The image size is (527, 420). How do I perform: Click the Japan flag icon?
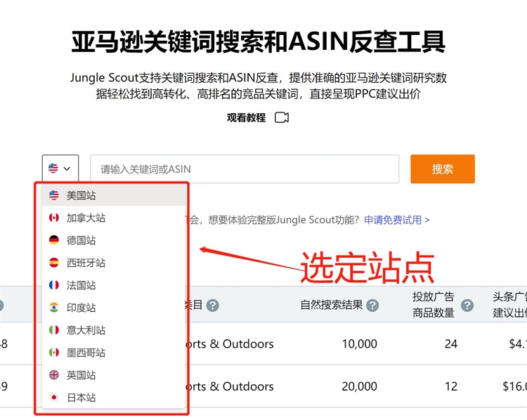[54, 398]
